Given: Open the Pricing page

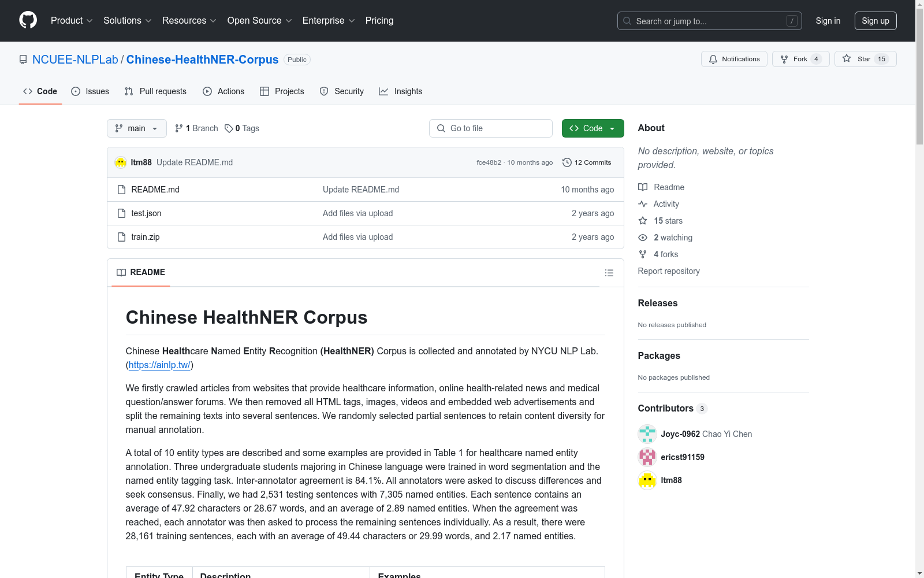Looking at the screenshot, I should click(379, 21).
